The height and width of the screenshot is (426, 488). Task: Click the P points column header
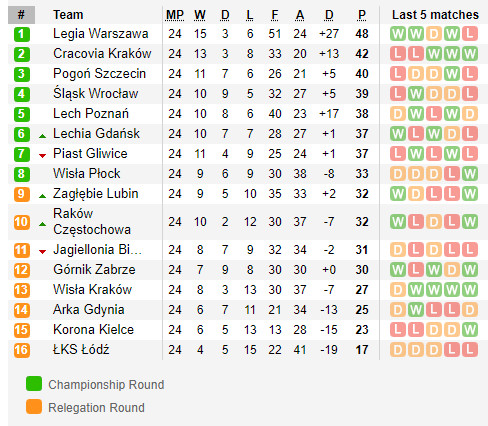click(362, 15)
